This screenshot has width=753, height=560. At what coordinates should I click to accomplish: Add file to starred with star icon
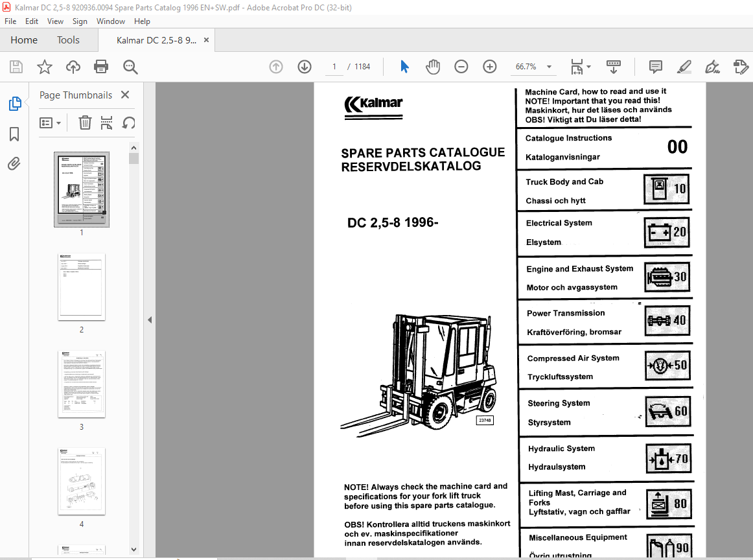point(45,67)
